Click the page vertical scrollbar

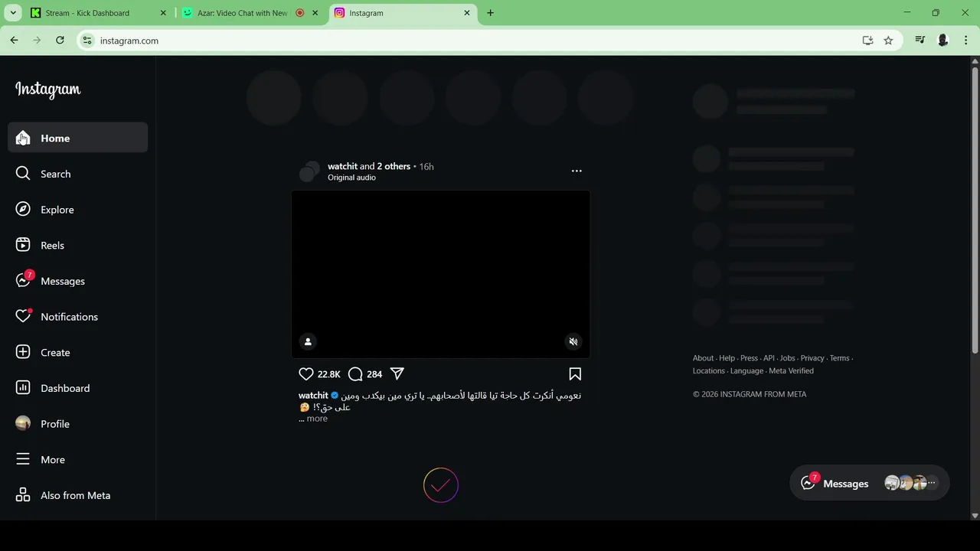975,210
